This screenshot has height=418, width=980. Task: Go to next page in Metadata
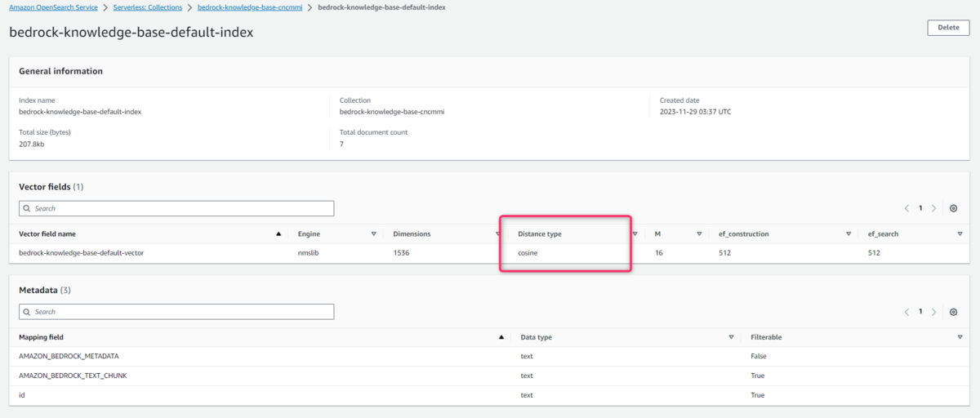pos(933,312)
